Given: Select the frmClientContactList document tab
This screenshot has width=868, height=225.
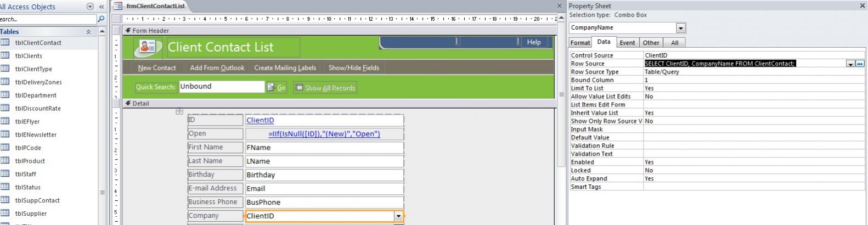Looking at the screenshot, I should [x=151, y=6].
